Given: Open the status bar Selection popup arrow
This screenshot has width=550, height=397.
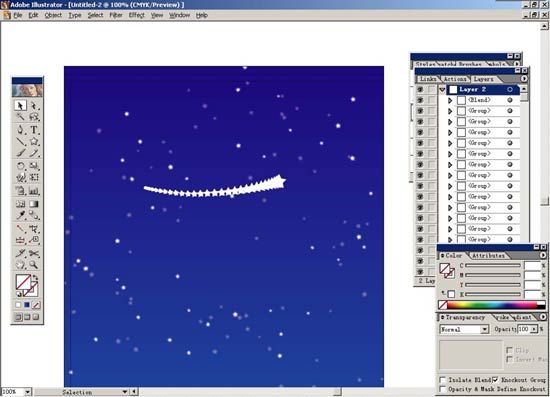Looking at the screenshot, I should 125,391.
